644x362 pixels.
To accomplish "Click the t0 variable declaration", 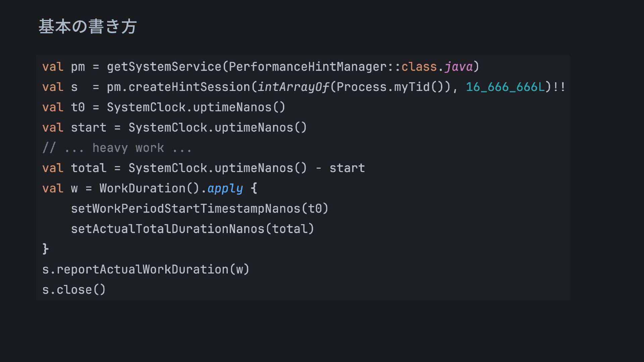I will click(78, 107).
